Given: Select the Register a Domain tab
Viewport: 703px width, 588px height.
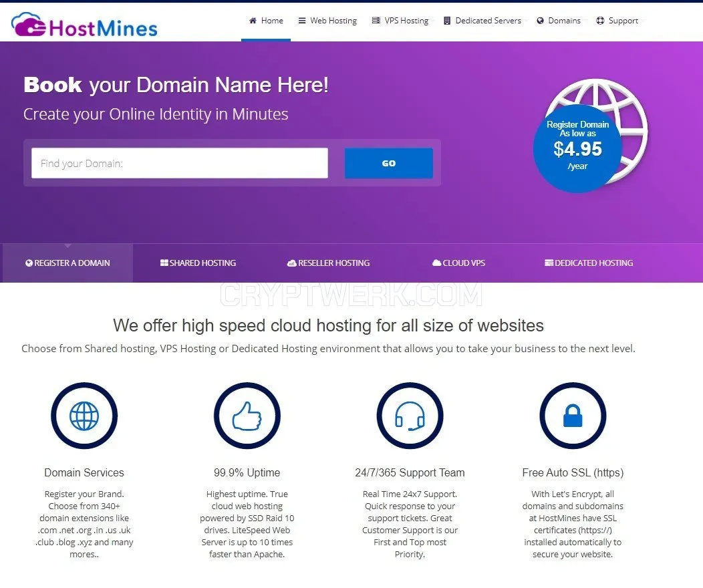Looking at the screenshot, I should tap(67, 263).
